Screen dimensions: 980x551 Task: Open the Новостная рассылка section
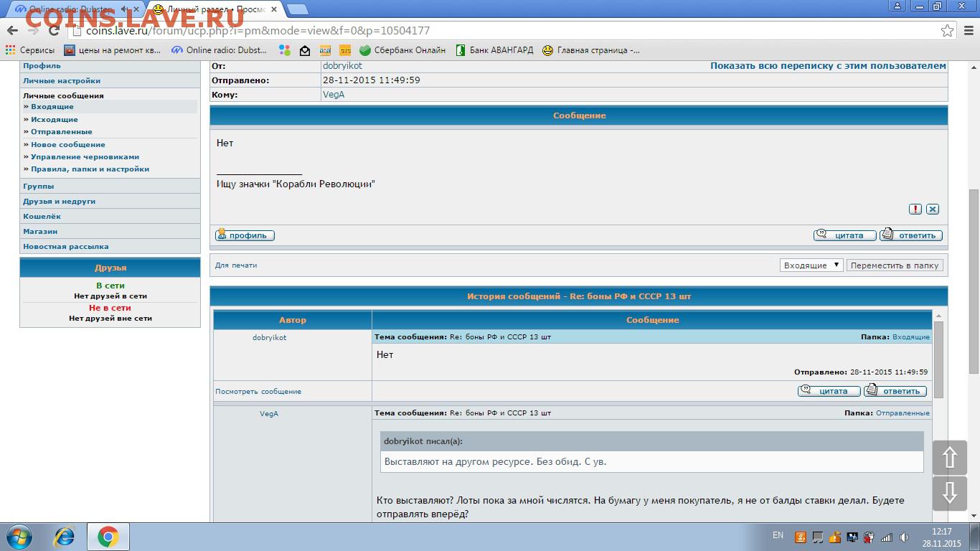tap(66, 247)
